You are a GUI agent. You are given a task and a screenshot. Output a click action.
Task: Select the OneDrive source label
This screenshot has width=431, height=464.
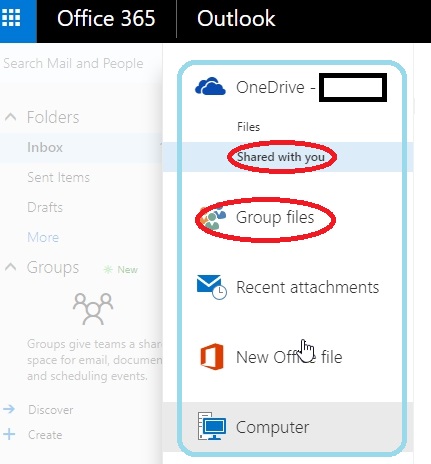(275, 87)
